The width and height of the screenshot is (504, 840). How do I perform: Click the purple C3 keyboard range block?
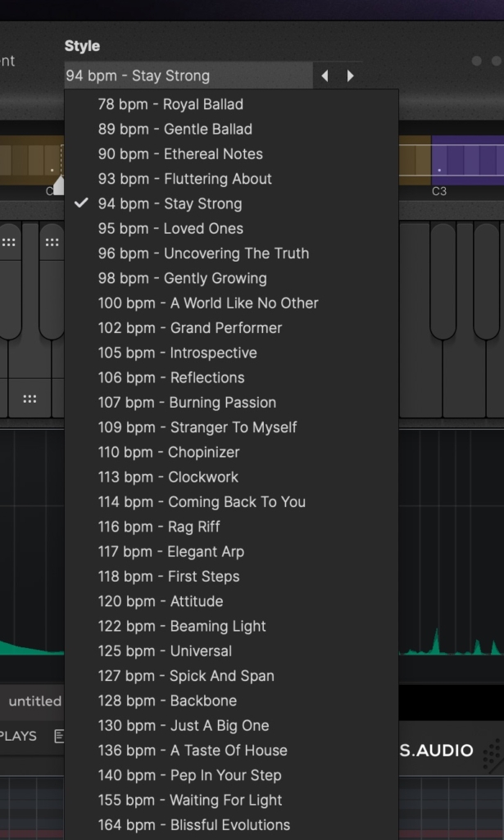(467, 159)
